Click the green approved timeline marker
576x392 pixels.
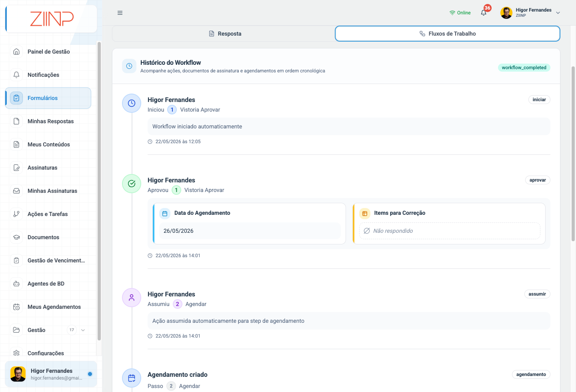tap(132, 184)
